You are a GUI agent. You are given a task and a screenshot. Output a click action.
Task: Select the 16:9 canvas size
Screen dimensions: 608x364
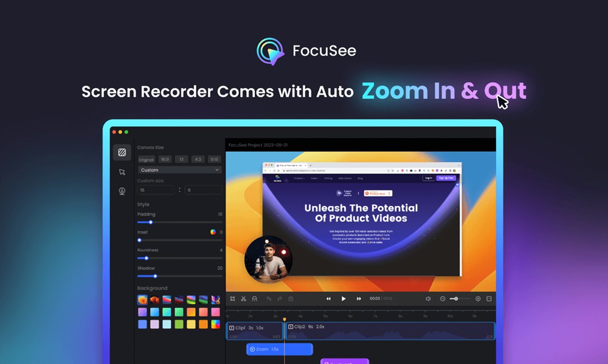pos(165,159)
